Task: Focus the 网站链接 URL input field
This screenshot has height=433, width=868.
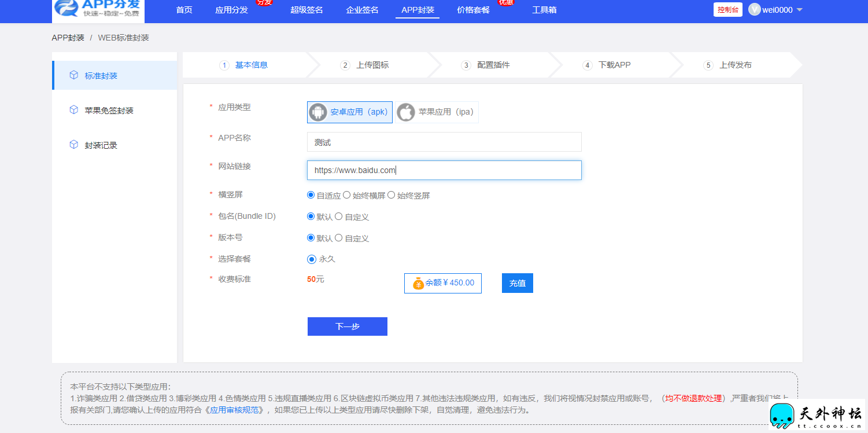Action: click(x=444, y=170)
